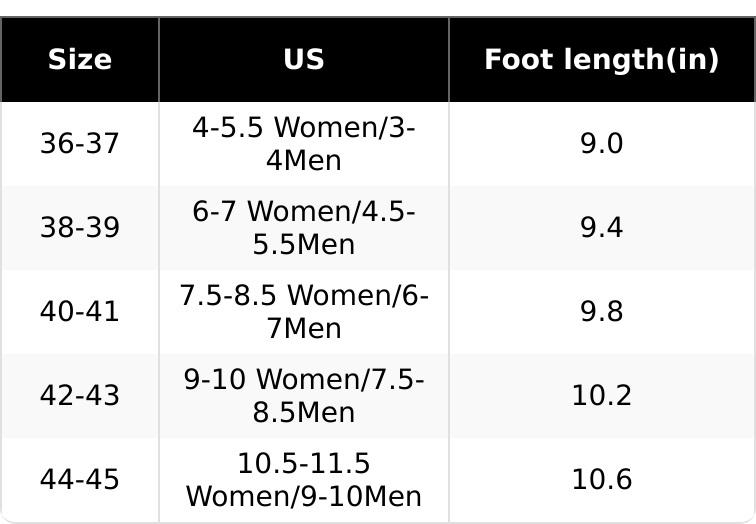Image resolution: width=756 pixels, height=524 pixels.
Task: Click the '10.5-11.5' text line
Action: (x=304, y=464)
